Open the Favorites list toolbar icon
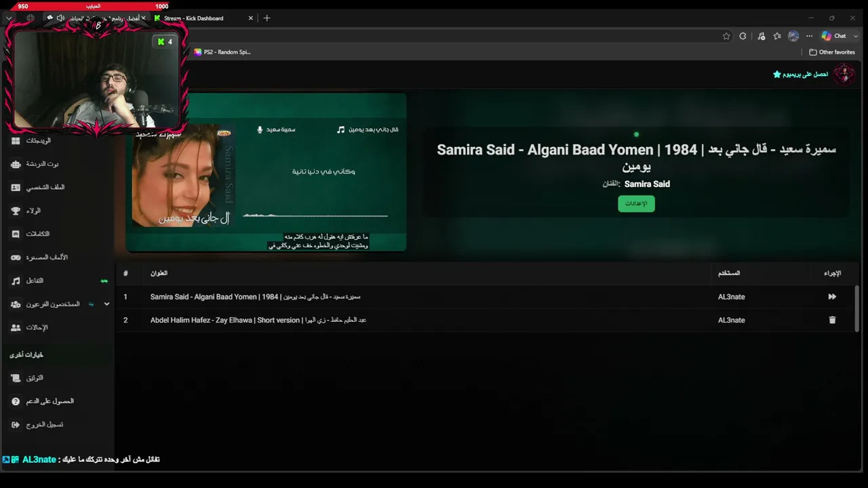The width and height of the screenshot is (868, 488). click(x=777, y=36)
